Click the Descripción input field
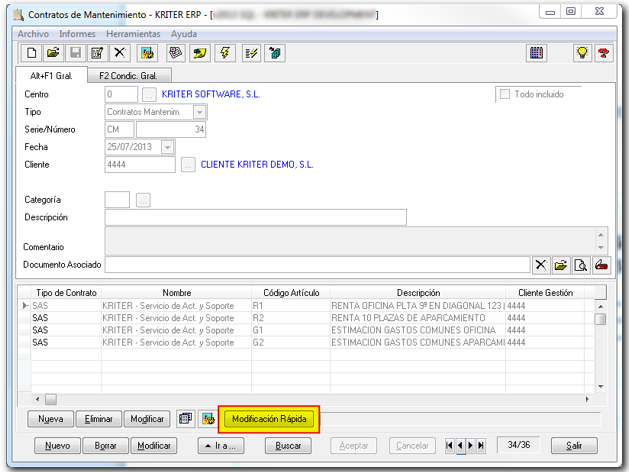This screenshot has height=472, width=629. [255, 217]
